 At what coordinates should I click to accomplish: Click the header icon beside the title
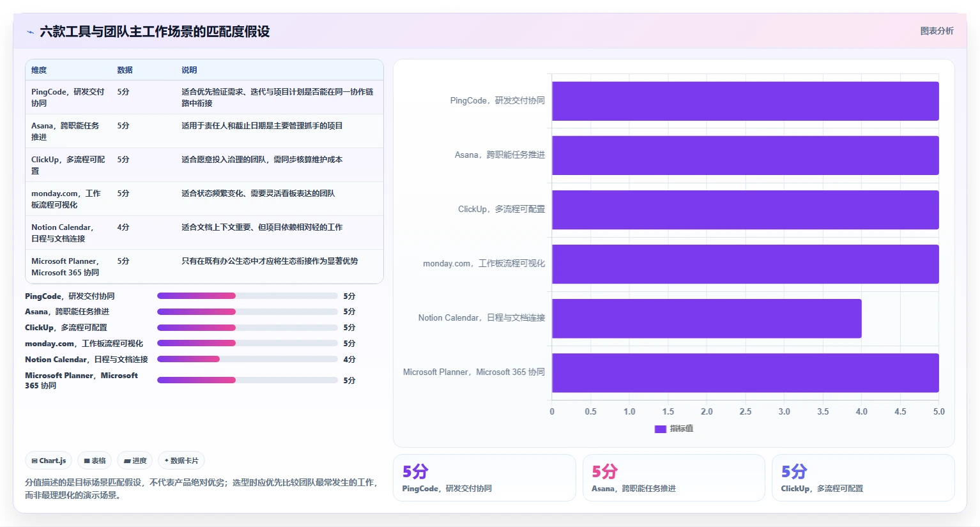pyautogui.click(x=30, y=32)
